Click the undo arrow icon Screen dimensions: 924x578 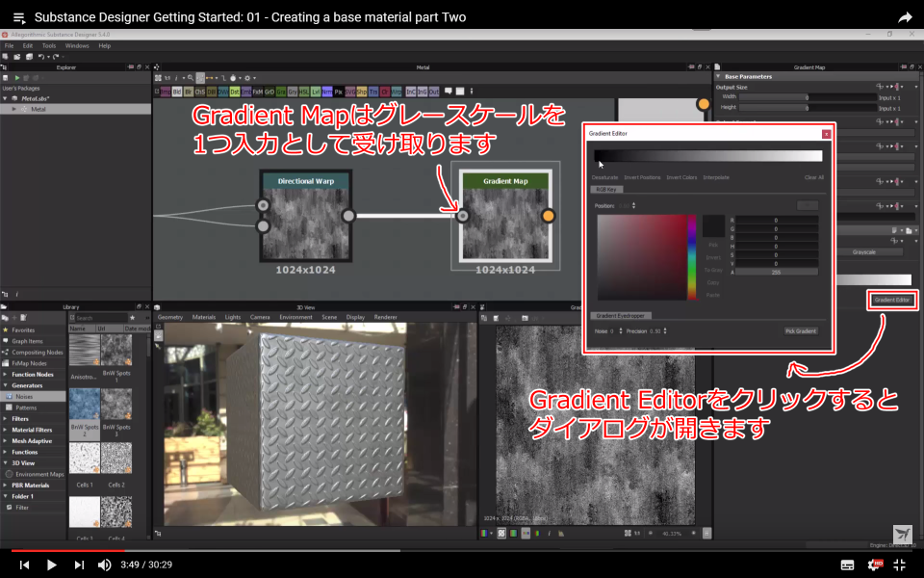[x=41, y=57]
